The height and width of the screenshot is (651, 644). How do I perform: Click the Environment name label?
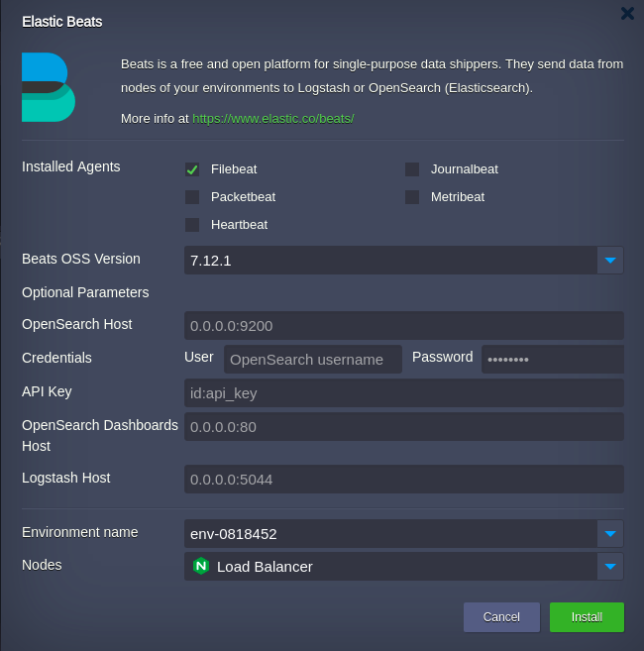79,532
